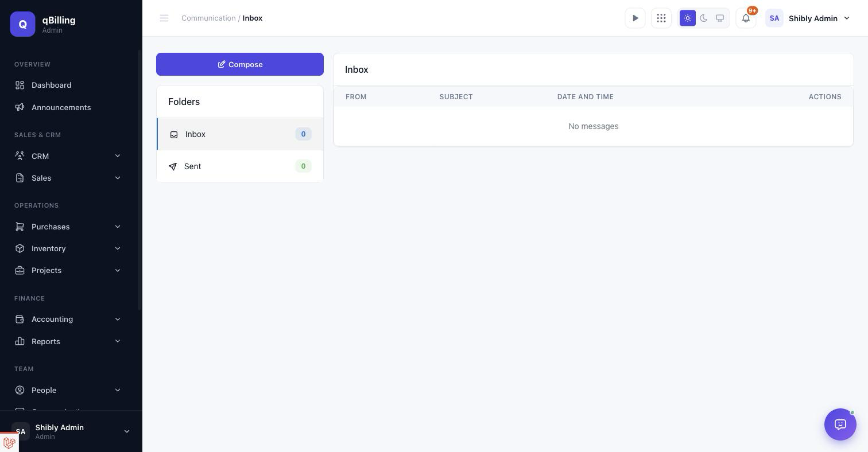Screen dimensions: 868x452
Task: Select the Sent folder
Action: pyautogui.click(x=240, y=166)
